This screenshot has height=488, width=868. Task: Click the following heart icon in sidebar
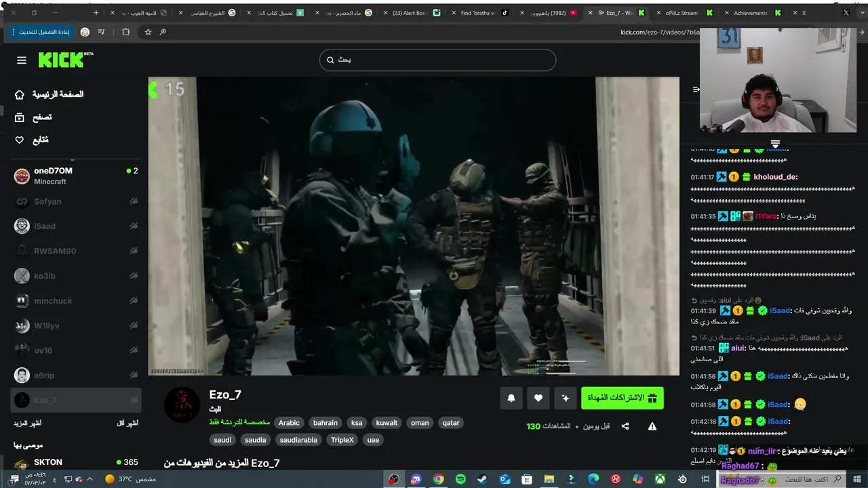point(20,140)
